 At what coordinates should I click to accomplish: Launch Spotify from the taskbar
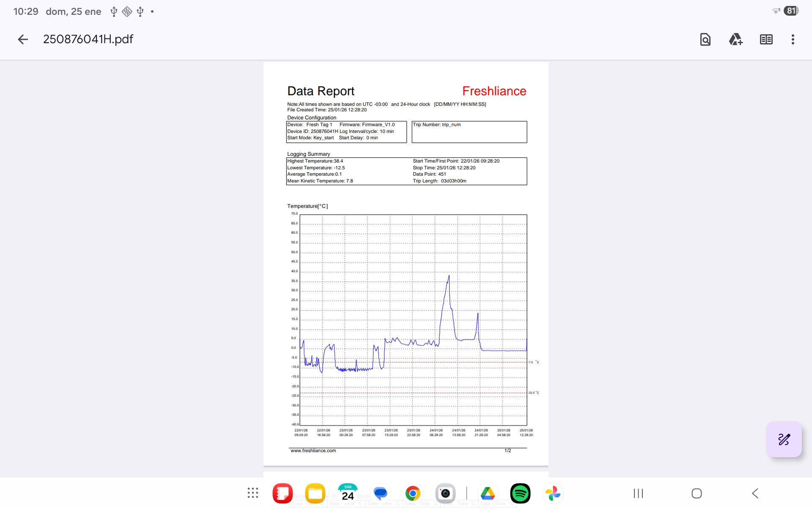pyautogui.click(x=520, y=493)
